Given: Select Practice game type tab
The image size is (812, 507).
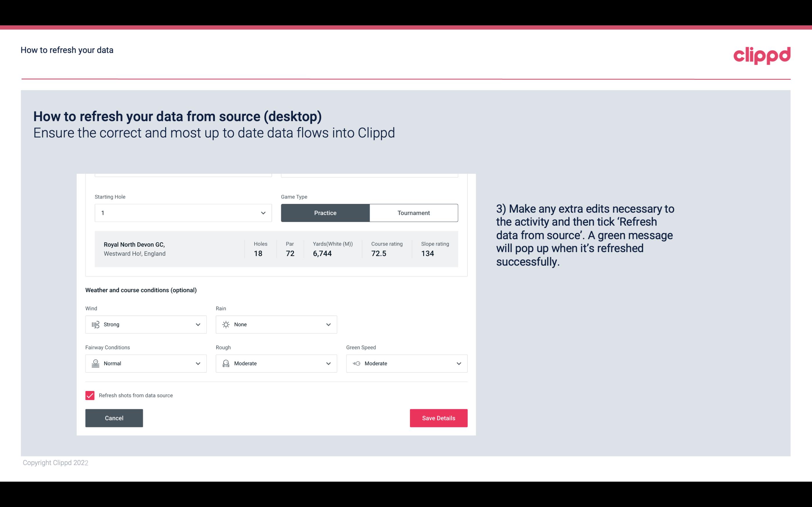Looking at the screenshot, I should click(325, 213).
